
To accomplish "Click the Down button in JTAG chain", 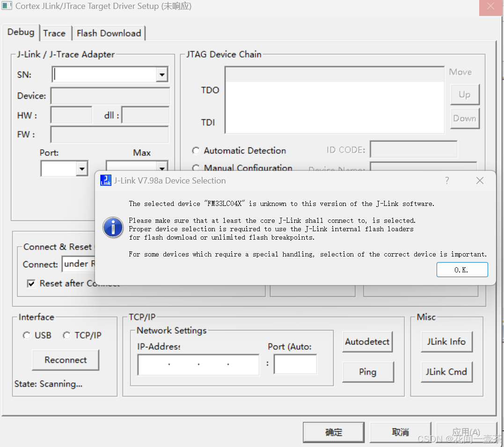I will 465,118.
